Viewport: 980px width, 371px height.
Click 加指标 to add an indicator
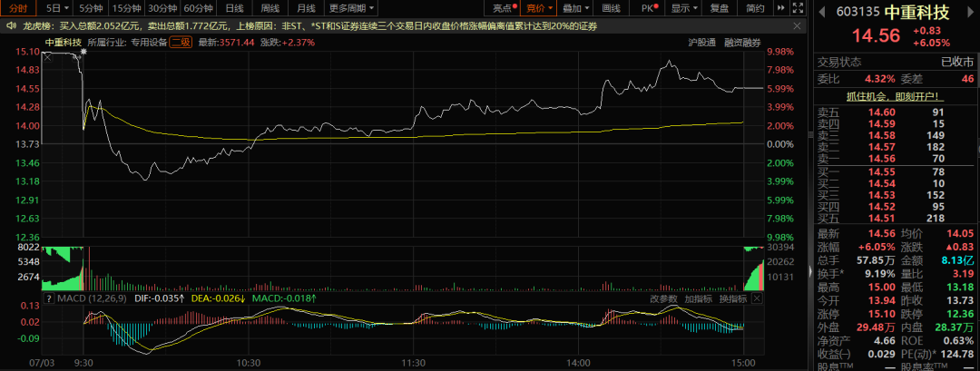point(698,298)
